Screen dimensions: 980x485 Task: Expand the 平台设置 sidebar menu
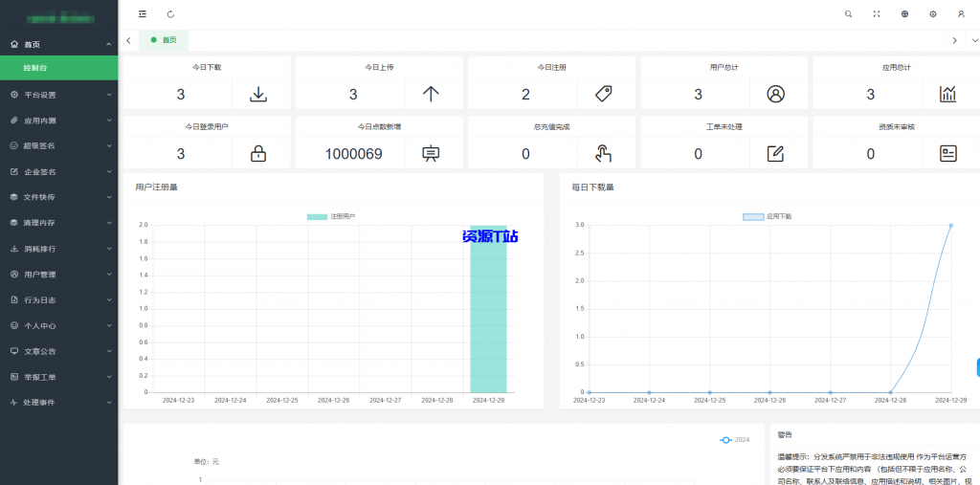tap(58, 95)
